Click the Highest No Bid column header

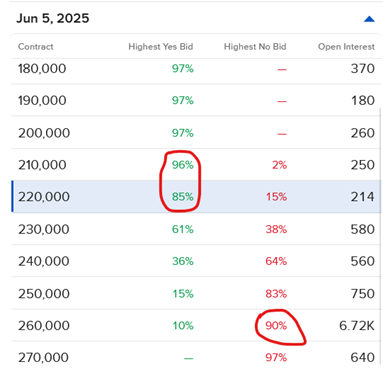point(255,47)
